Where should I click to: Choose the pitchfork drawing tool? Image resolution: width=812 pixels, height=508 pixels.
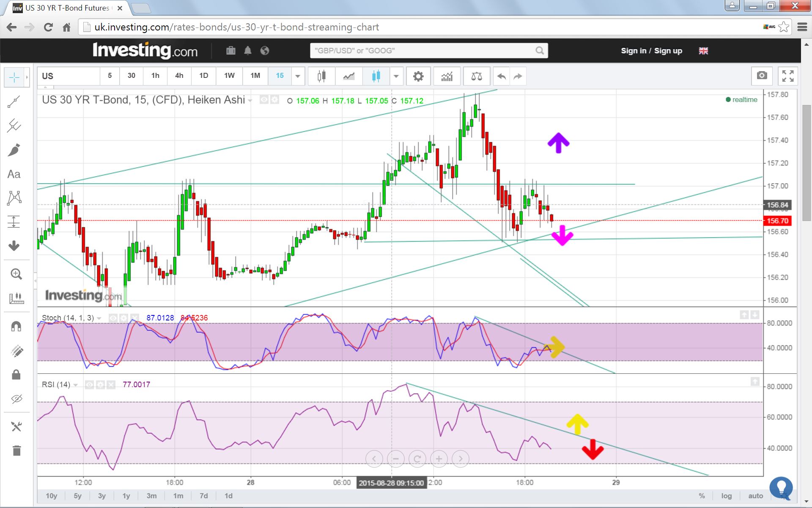14,126
